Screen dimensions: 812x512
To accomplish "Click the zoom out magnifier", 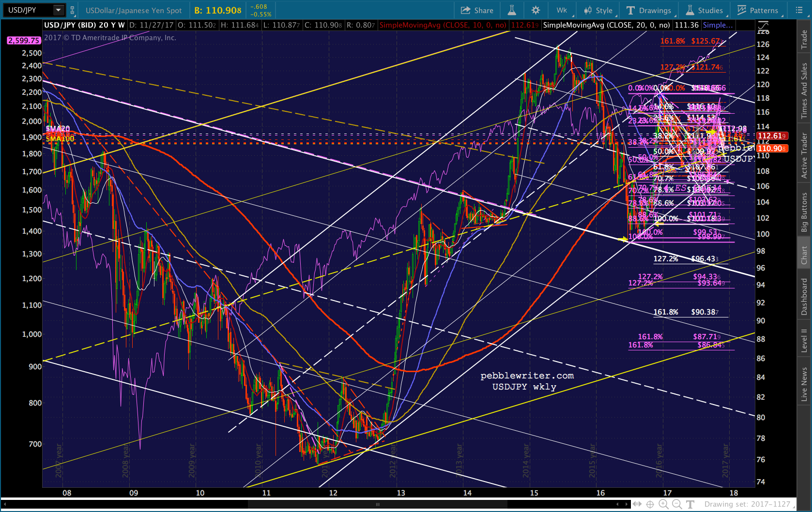I will click(x=677, y=504).
